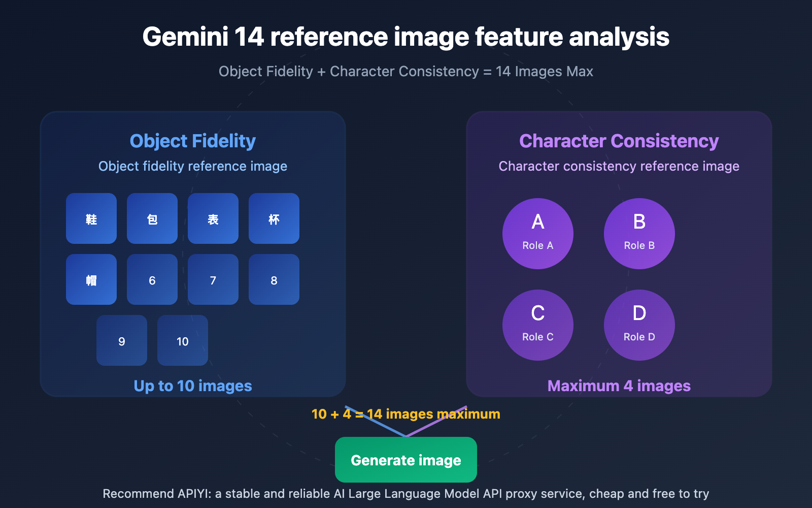
Task: Select object slot 8 in Object Fidelity
Action: tap(274, 279)
